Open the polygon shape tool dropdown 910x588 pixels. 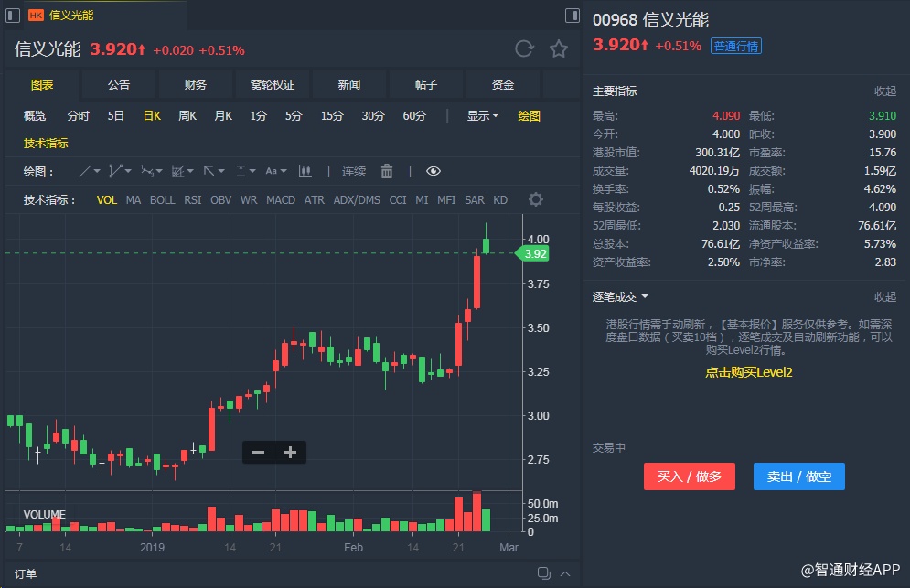click(x=121, y=171)
